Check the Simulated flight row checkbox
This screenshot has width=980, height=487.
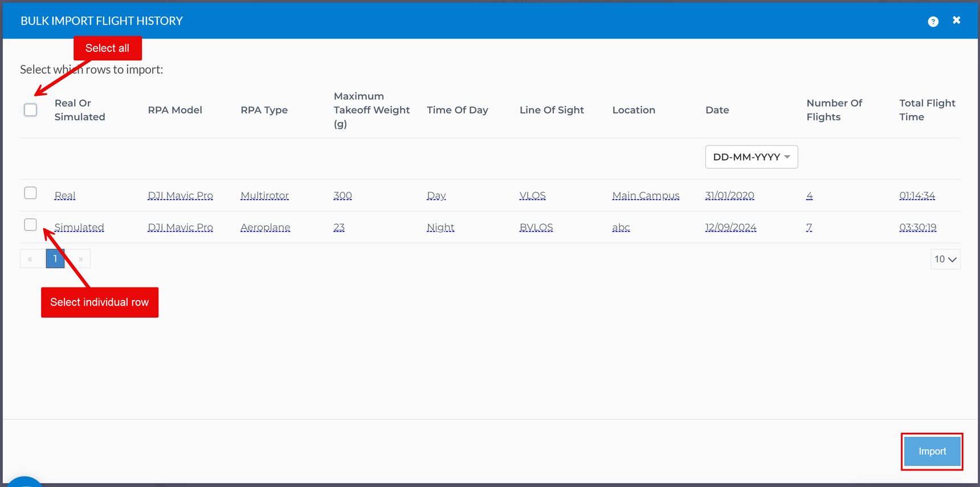31,225
